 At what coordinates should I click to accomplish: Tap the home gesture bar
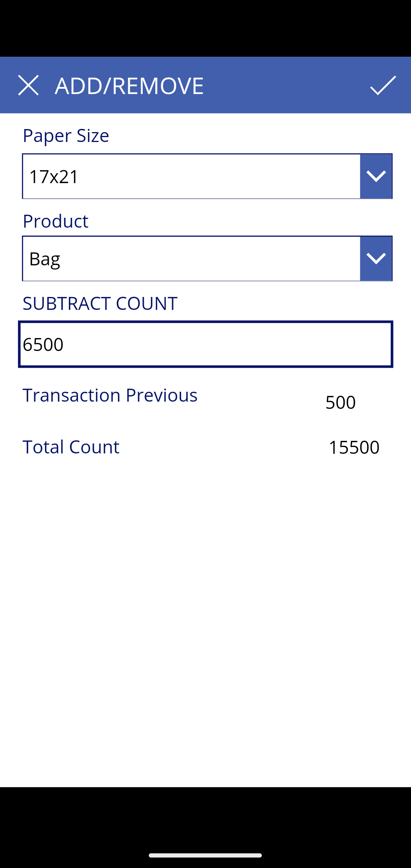point(205,855)
